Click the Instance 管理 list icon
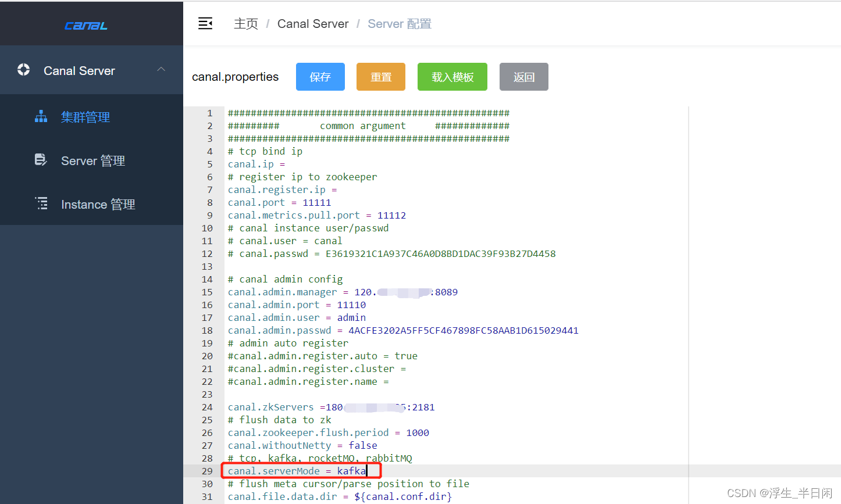Image resolution: width=841 pixels, height=504 pixels. pos(41,203)
